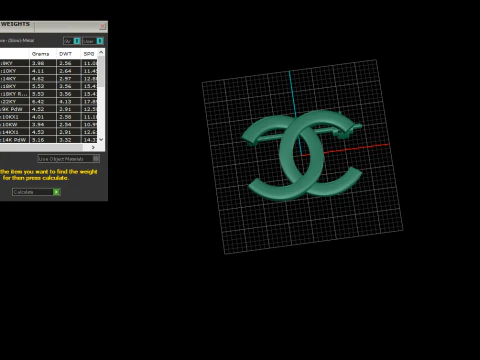
Task: Click the green arrow beside Calculate
Action: click(x=57, y=192)
